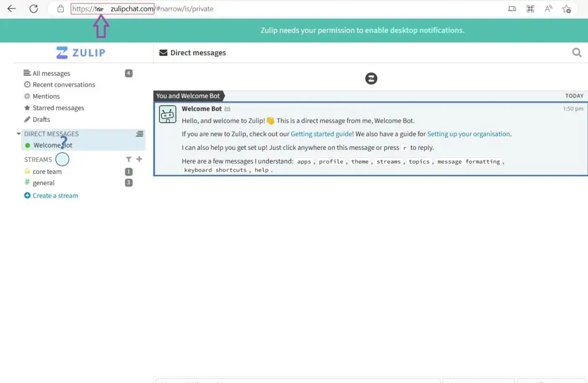Click the round Zulip loading indicator

tap(372, 79)
